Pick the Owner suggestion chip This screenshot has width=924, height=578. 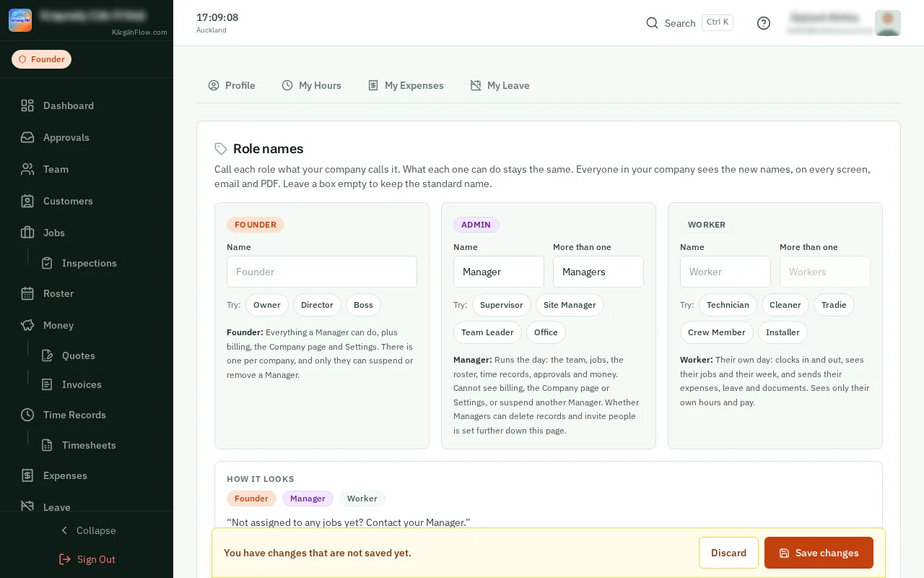point(267,305)
